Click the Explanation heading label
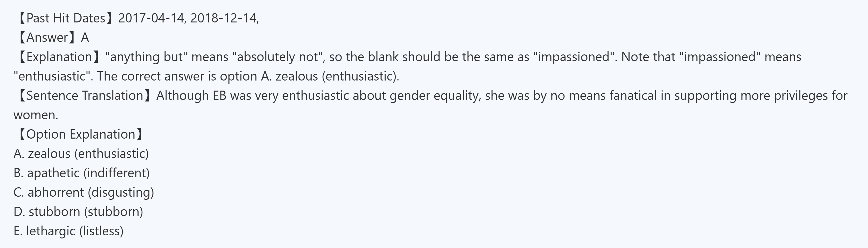The image size is (868, 248). click(x=59, y=57)
